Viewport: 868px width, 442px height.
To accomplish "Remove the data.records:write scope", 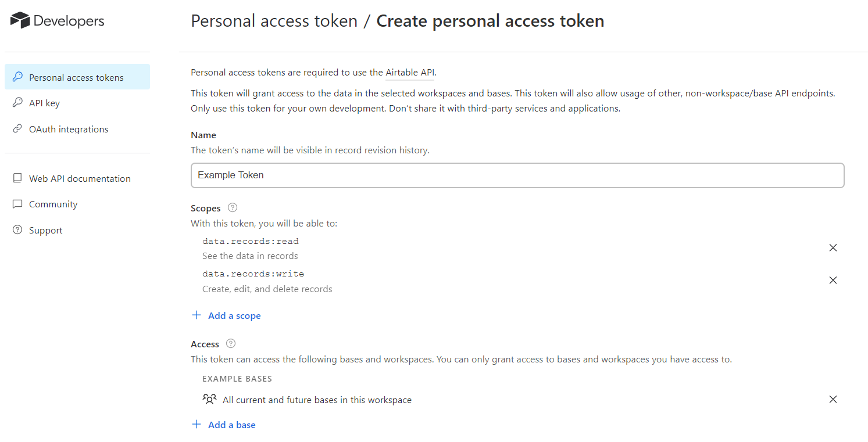I will 833,281.
